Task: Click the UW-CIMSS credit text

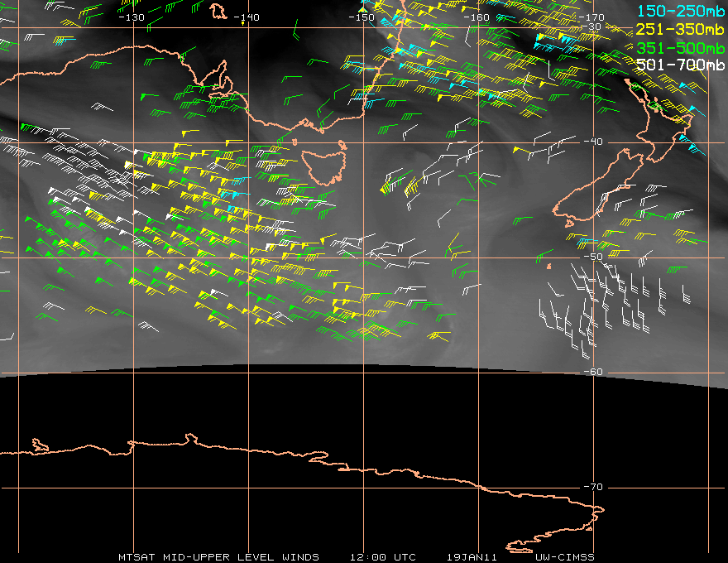Action: point(564,557)
